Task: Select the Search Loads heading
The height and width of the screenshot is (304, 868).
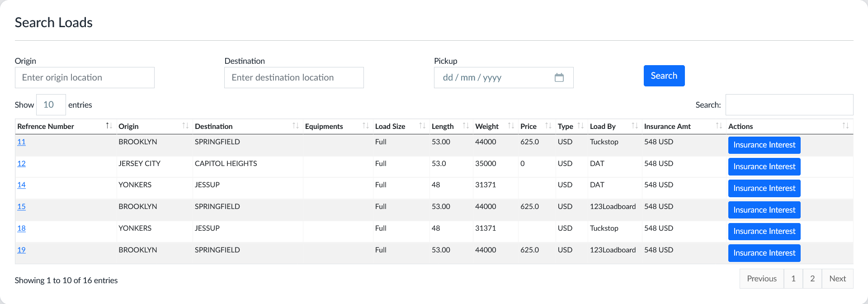Action: tap(54, 22)
